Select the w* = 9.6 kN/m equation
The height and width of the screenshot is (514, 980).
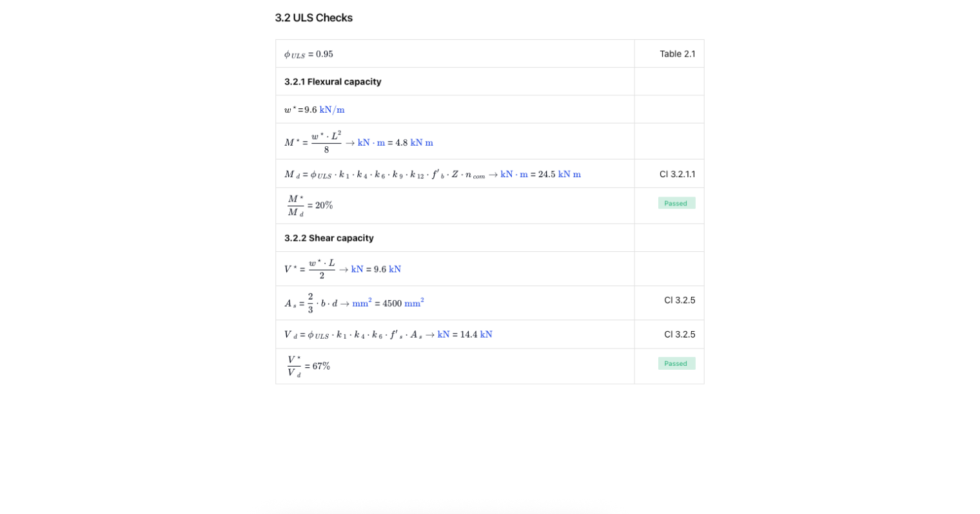click(315, 109)
